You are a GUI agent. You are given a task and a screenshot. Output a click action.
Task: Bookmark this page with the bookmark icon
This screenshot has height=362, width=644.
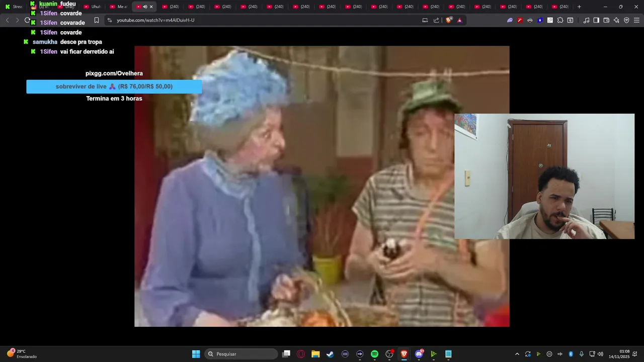click(97, 20)
